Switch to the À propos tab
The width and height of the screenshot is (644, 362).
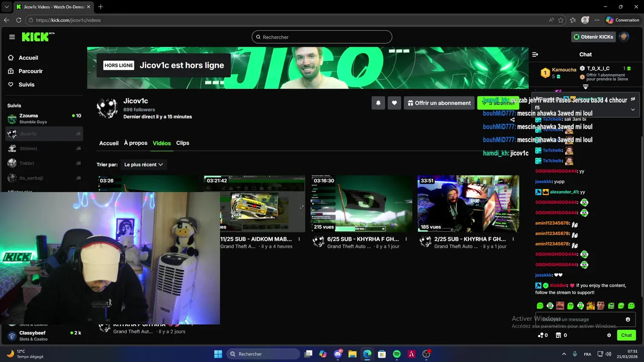[136, 143]
